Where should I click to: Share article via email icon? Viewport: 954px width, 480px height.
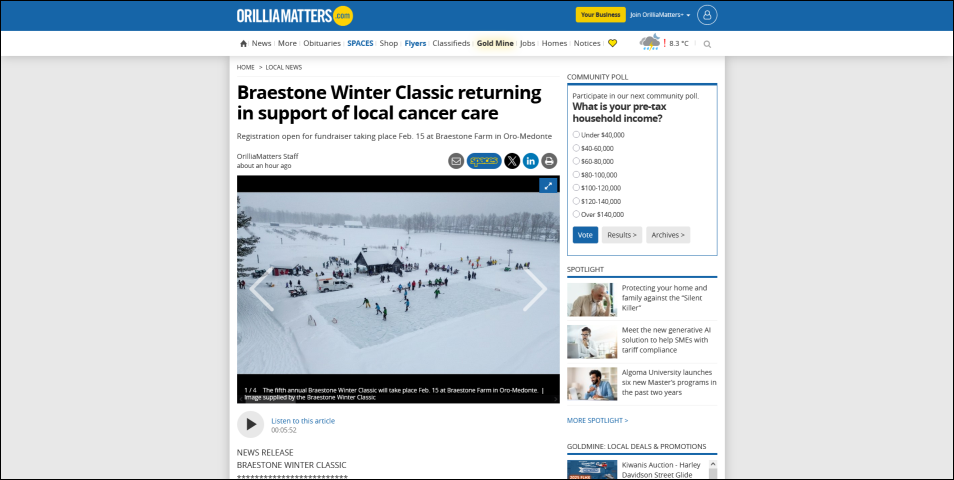456,161
